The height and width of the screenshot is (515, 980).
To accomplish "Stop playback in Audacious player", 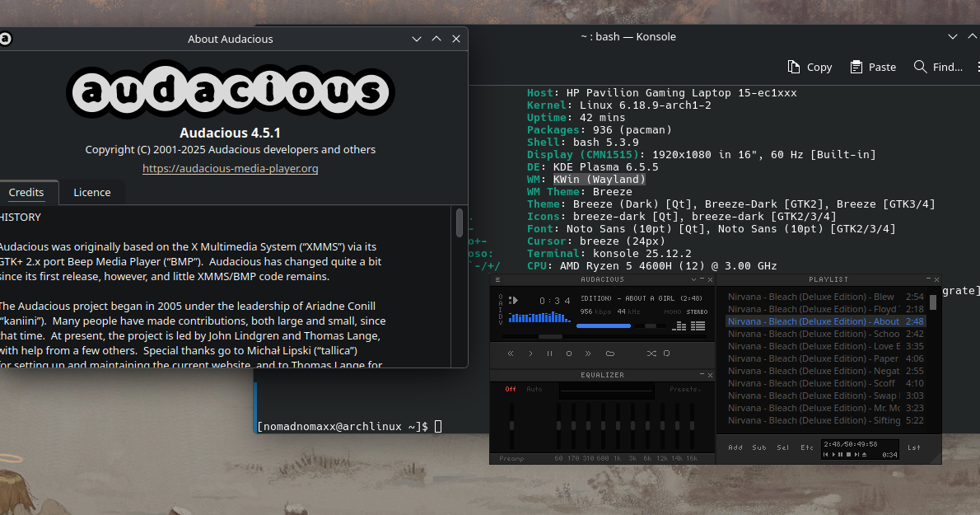I will [569, 353].
